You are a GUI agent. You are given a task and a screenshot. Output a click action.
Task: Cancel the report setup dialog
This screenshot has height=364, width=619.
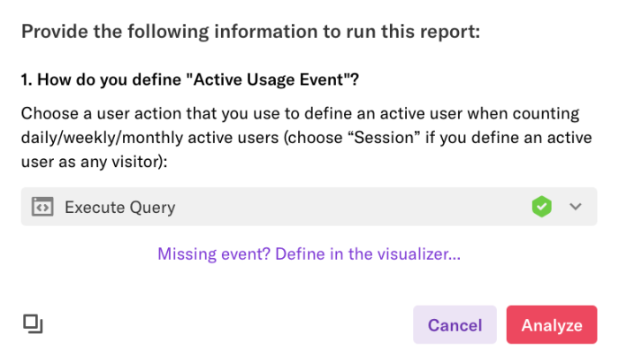tap(455, 324)
